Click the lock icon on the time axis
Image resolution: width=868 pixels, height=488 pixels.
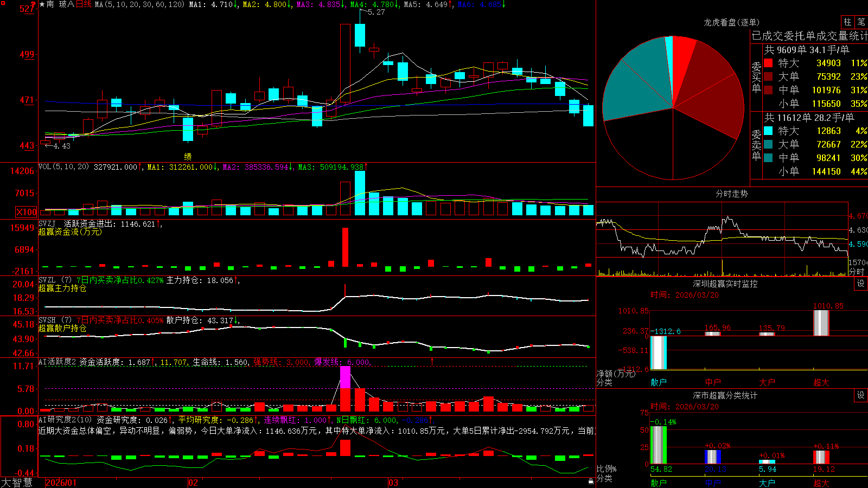[x=591, y=481]
